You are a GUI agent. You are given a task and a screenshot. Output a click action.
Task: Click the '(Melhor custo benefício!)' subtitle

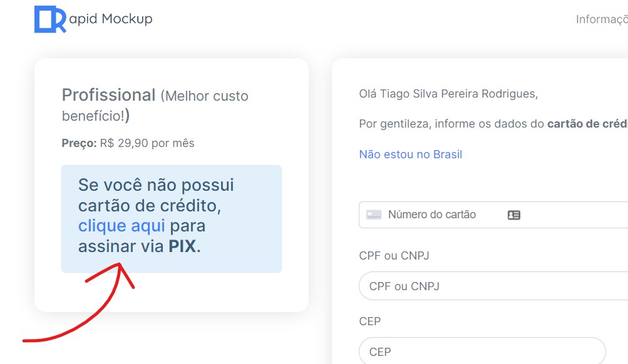tap(155, 106)
